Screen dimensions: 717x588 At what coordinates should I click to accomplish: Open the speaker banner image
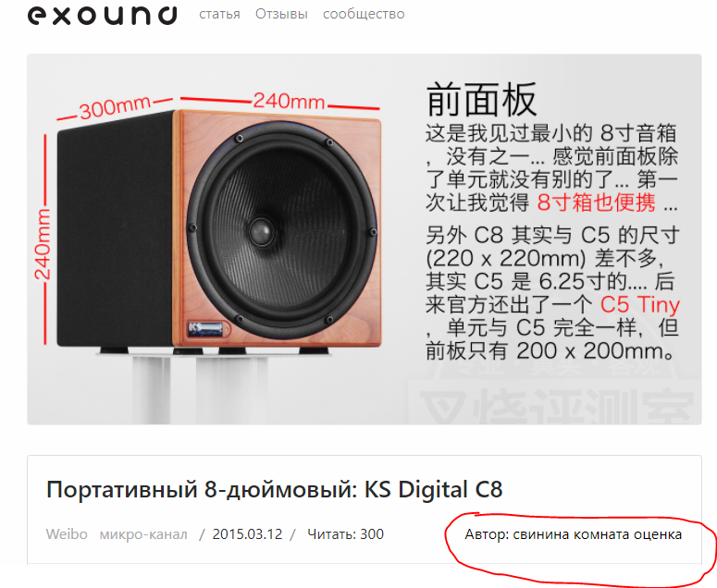tap(364, 239)
